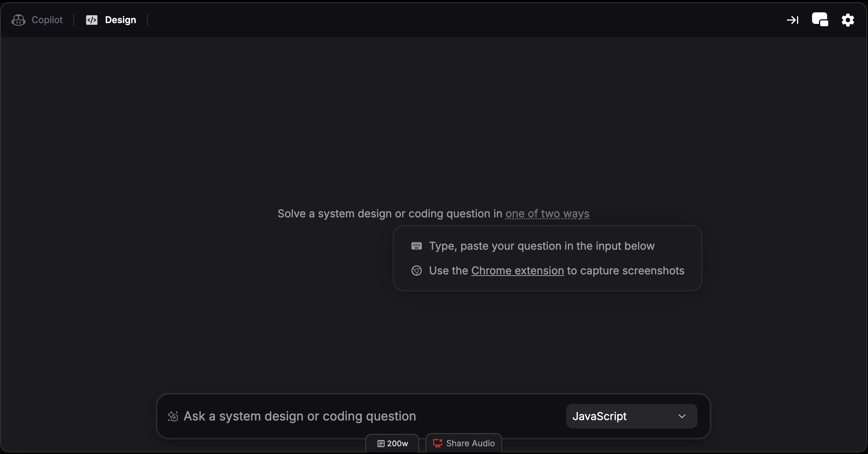Viewport: 868px width, 454px height.
Task: Toggle the 200w word count option
Action: point(392,443)
